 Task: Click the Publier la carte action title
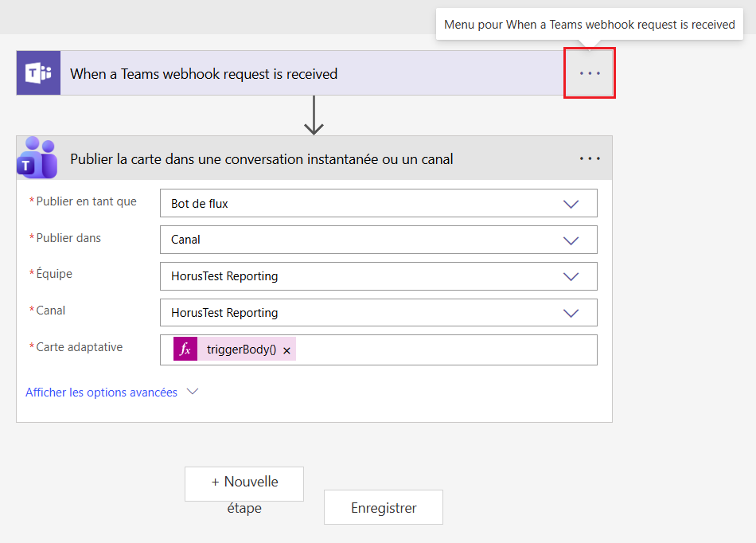pos(262,159)
